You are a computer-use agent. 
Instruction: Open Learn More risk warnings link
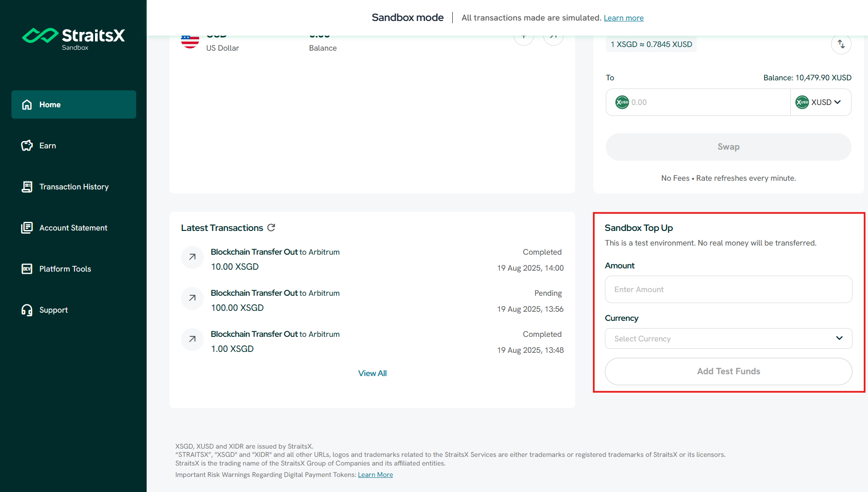click(376, 475)
